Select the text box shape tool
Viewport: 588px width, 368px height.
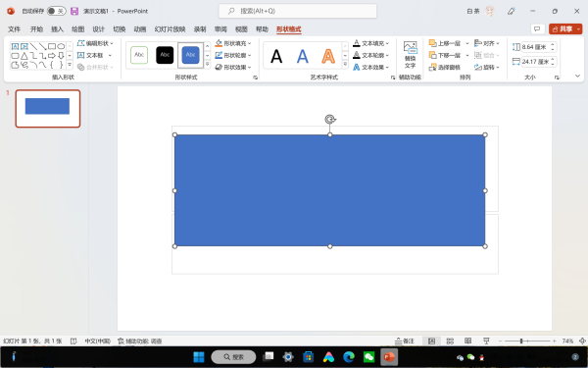coord(15,46)
